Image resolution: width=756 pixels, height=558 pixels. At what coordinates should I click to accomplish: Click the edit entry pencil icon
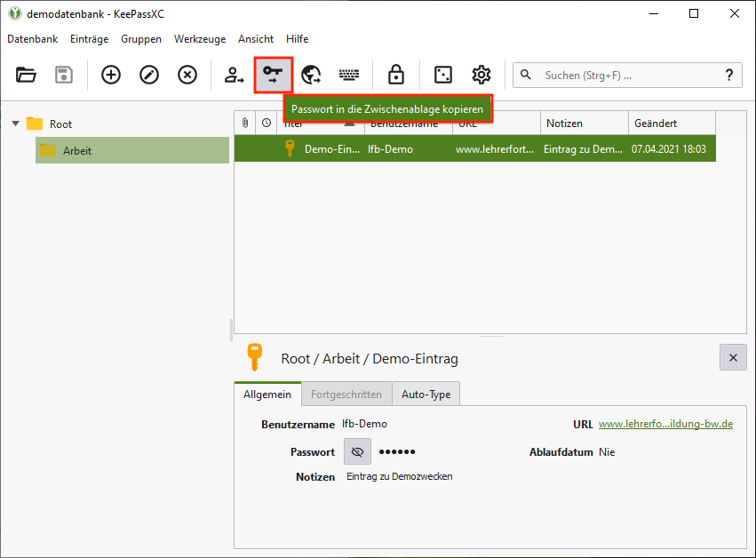tap(149, 76)
